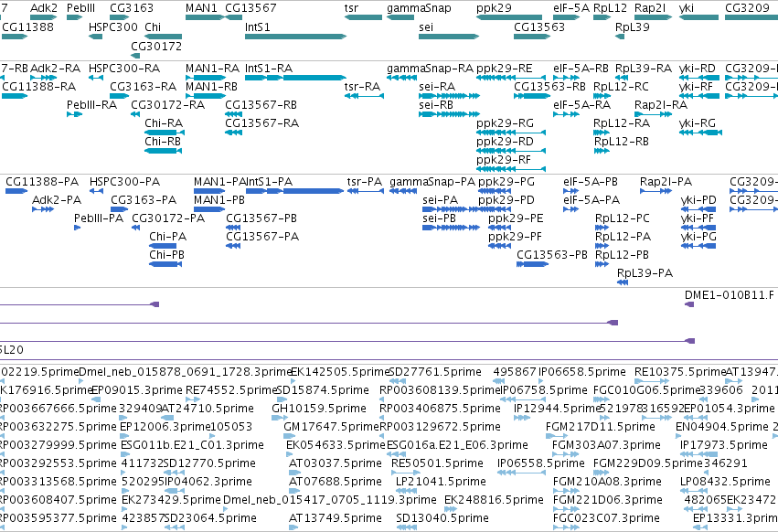Select the PebIII gene label
The width and height of the screenshot is (778, 532).
[x=80, y=8]
